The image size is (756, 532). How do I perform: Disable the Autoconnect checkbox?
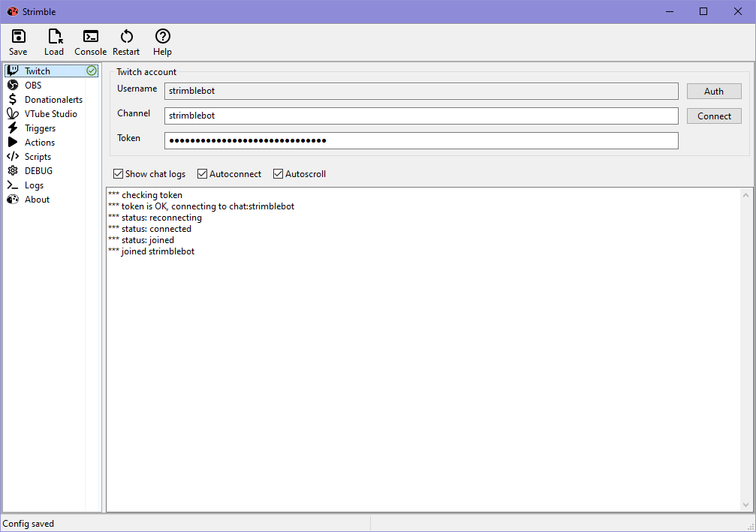203,174
